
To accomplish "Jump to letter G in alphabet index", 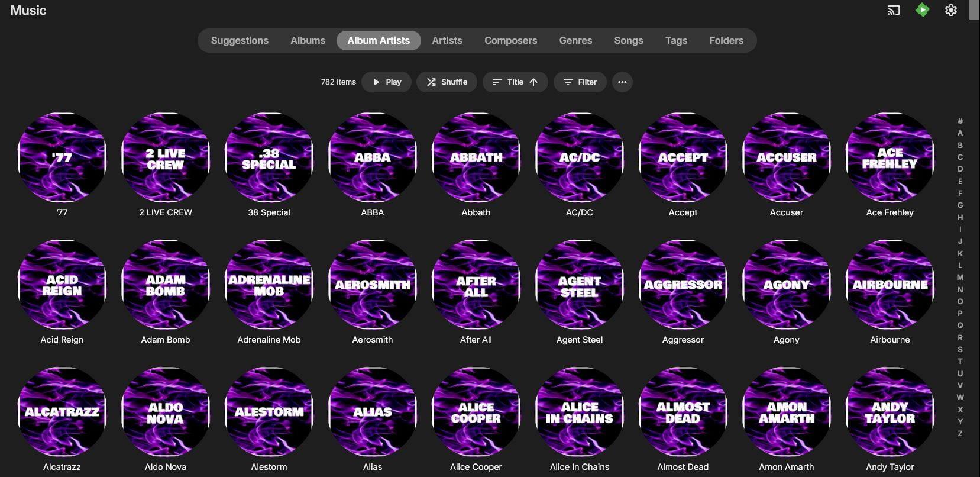I will point(960,205).
